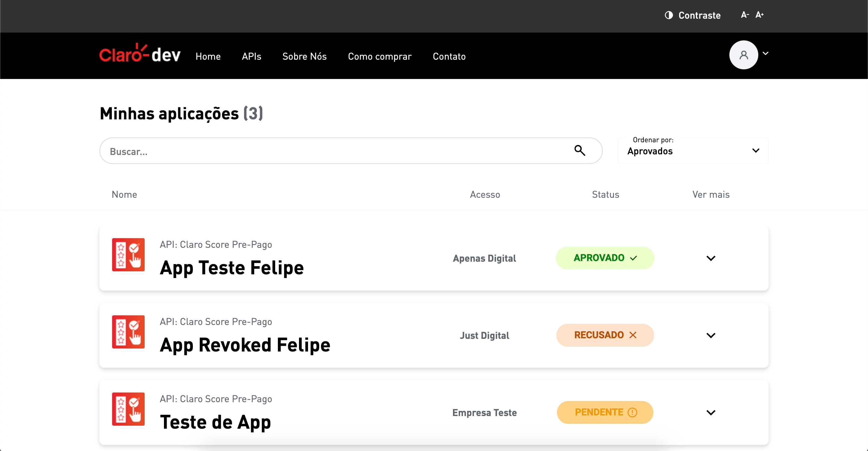Click Teste de App's API icon
868x451 pixels.
[x=128, y=409]
